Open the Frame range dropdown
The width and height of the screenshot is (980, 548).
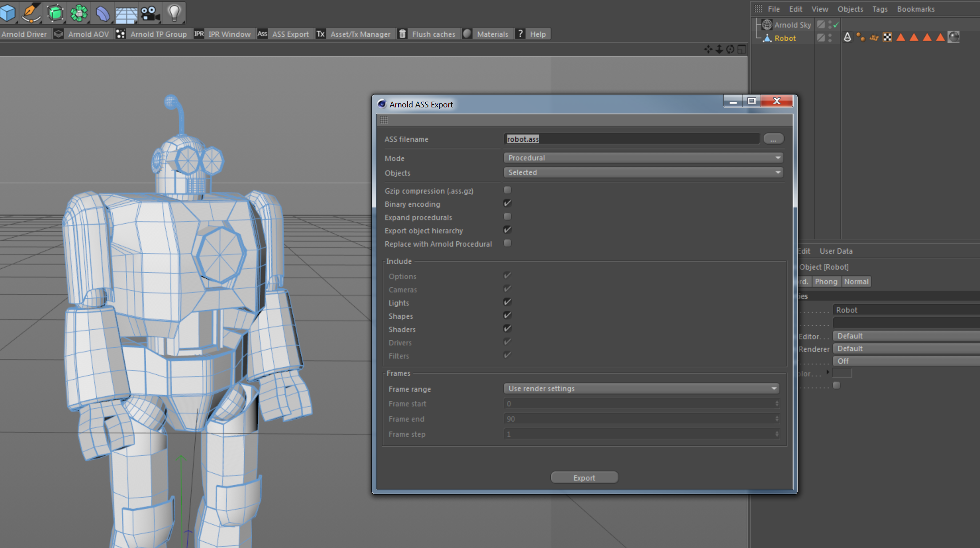tap(641, 388)
